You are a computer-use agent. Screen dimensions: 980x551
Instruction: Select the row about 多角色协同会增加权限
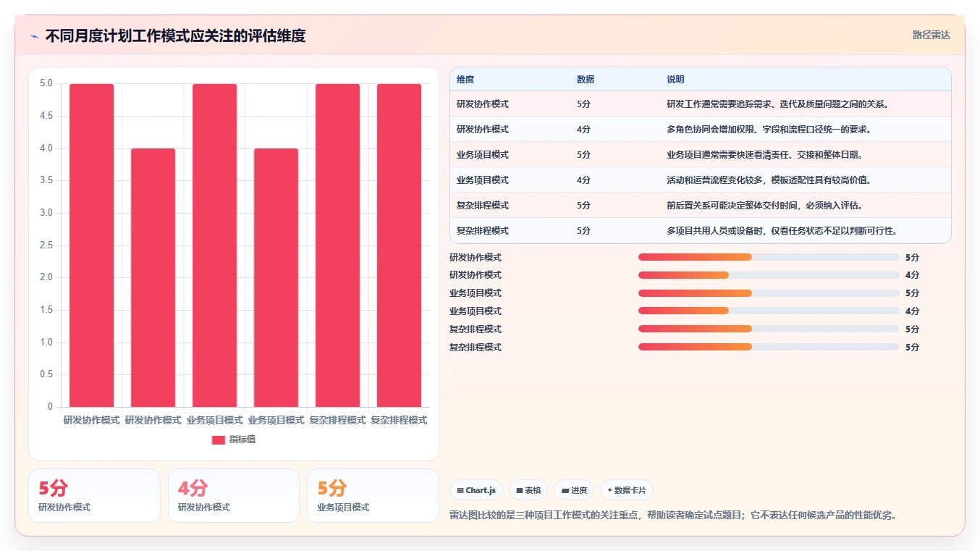click(x=700, y=130)
